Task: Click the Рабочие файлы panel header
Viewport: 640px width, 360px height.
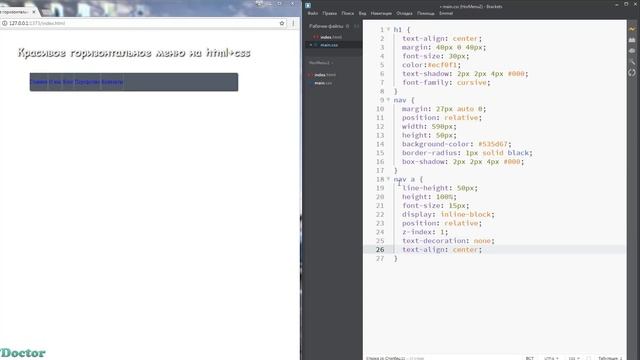Action: point(326,26)
